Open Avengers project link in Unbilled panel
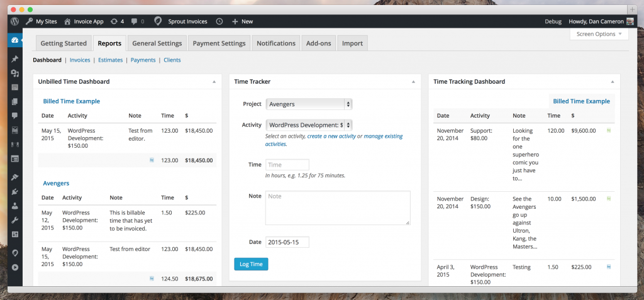This screenshot has height=300, width=644. [56, 183]
